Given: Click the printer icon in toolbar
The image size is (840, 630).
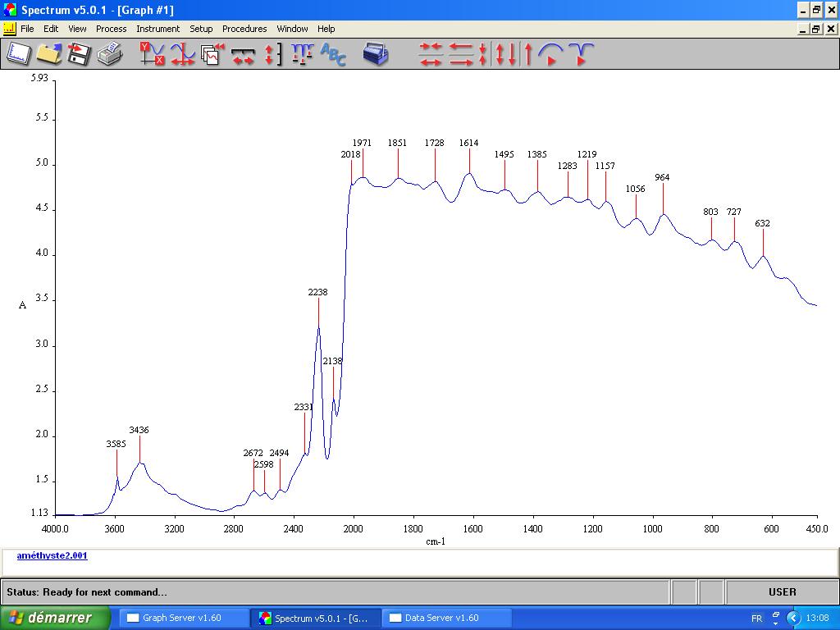Looking at the screenshot, I should coord(109,54).
